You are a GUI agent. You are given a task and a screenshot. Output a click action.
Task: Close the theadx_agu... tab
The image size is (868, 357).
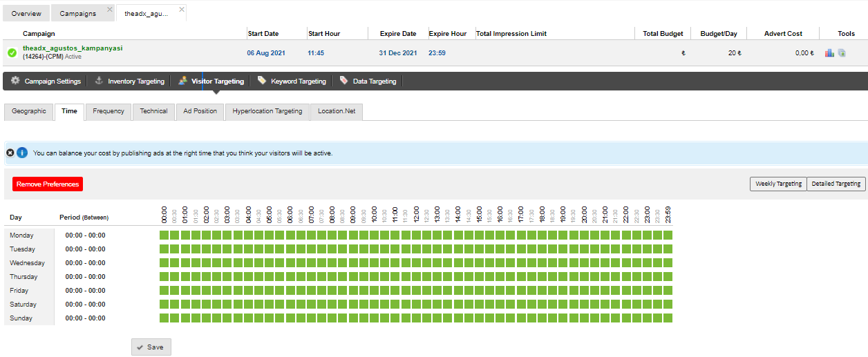point(182,10)
